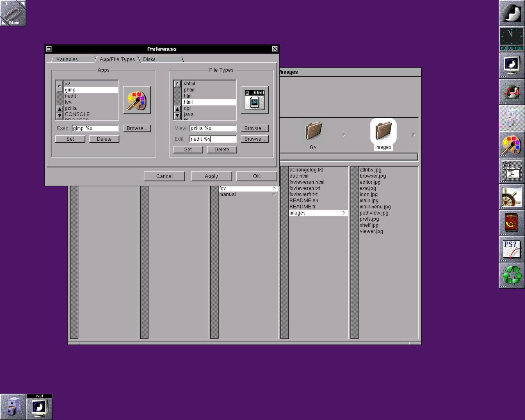Screen dimensions: 525x420
Task: Click the GIMP palette icon in the dock
Action: [511, 144]
